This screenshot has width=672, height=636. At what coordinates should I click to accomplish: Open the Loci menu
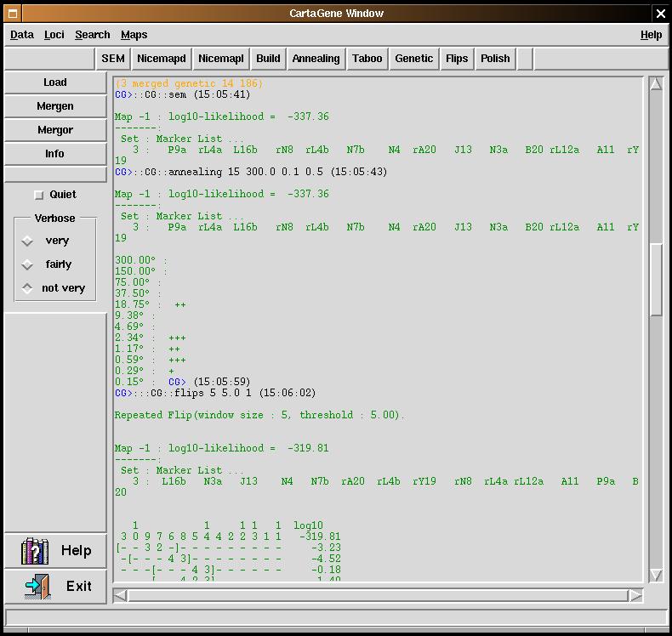[x=54, y=35]
